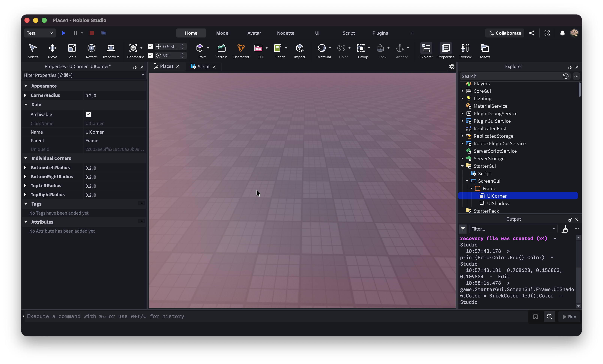Click the Group tool icon
Screen dimensions: 603x364
pyautogui.click(x=361, y=48)
